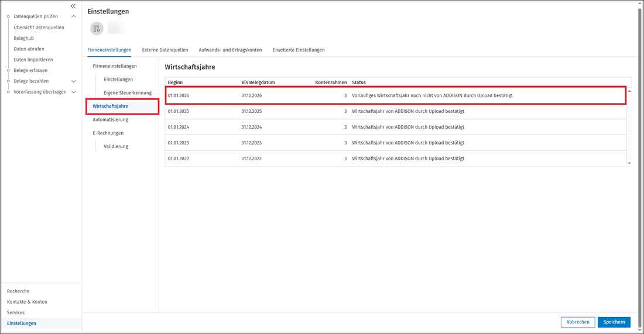Screen dimensions: 644x334
Task: Click the 31.12.2026 Bis Belegdatum cell
Action: point(251,95)
